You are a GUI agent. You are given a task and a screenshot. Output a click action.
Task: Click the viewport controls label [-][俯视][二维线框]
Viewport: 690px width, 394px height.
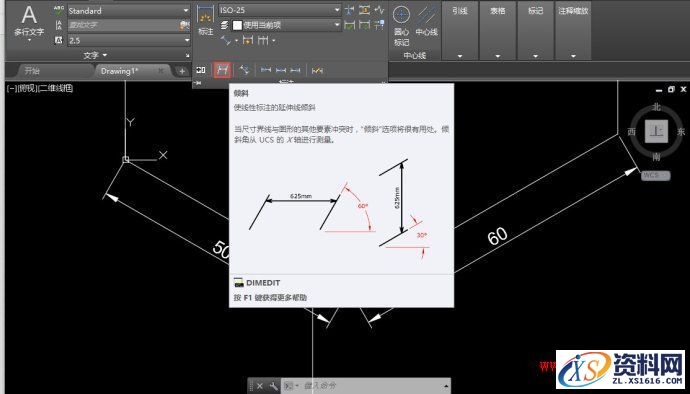click(40, 88)
